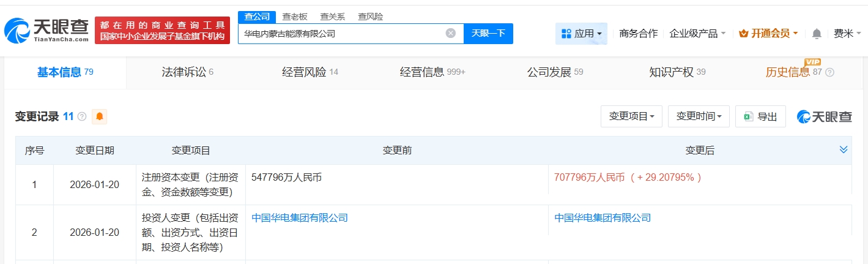
Task: Click the help icon beside 历史信息 87
Action: coord(829,72)
